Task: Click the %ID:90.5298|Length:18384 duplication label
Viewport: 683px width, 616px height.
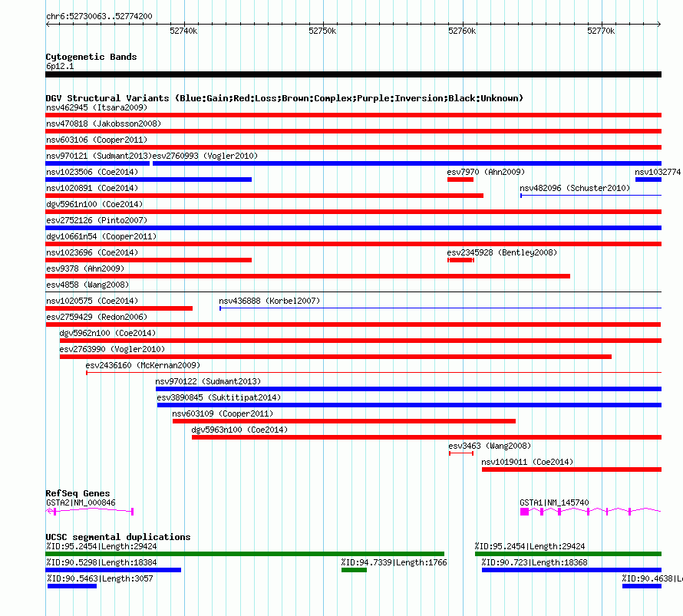Action: pyautogui.click(x=101, y=562)
